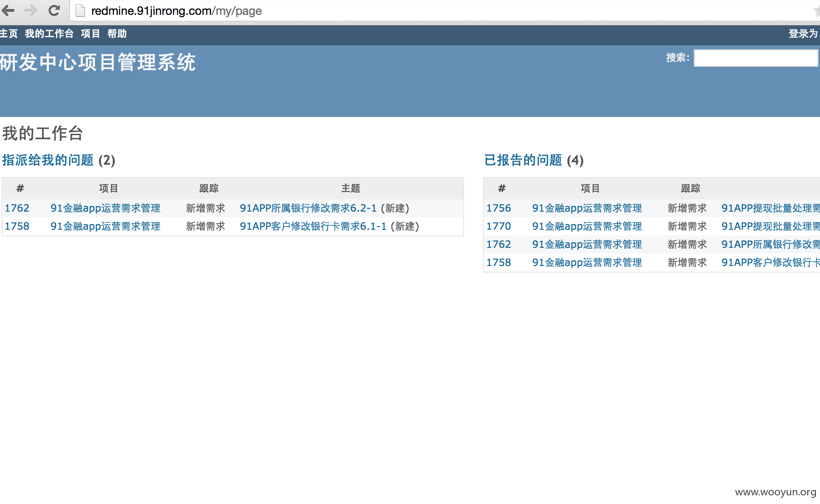Open the 项目 top menu item
Image resolution: width=820 pixels, height=504 pixels.
[90, 34]
